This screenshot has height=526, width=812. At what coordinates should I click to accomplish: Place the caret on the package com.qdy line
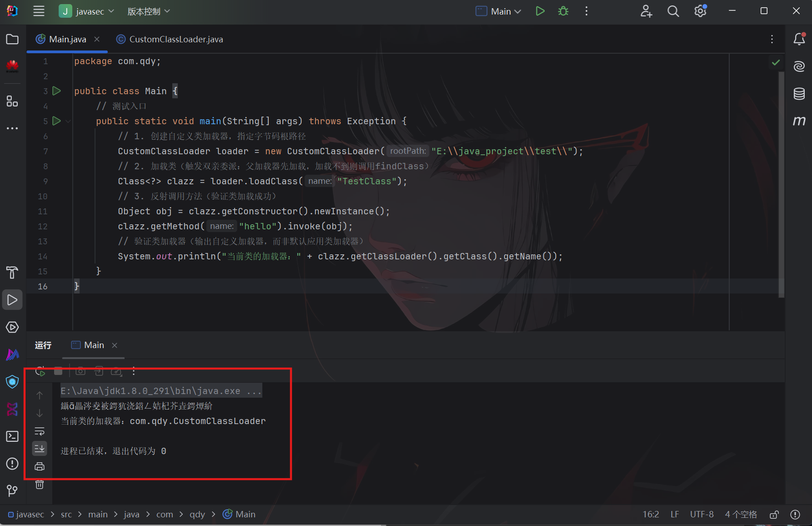117,61
